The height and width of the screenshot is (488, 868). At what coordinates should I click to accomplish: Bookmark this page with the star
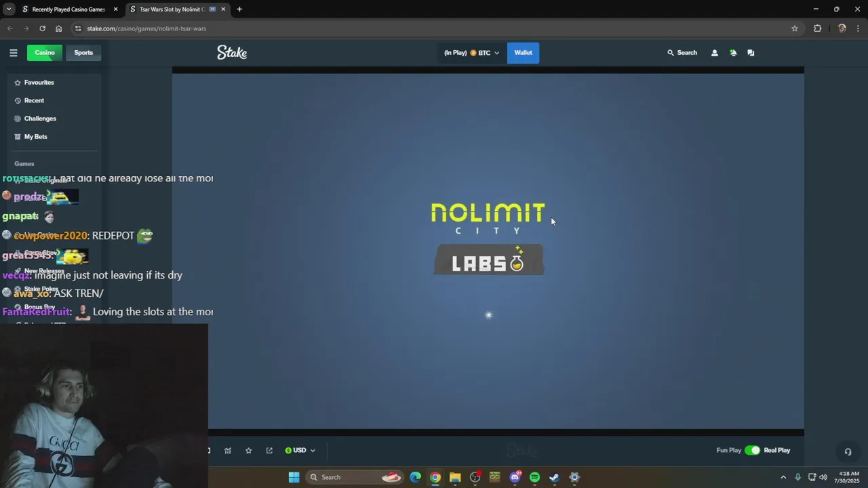[795, 28]
